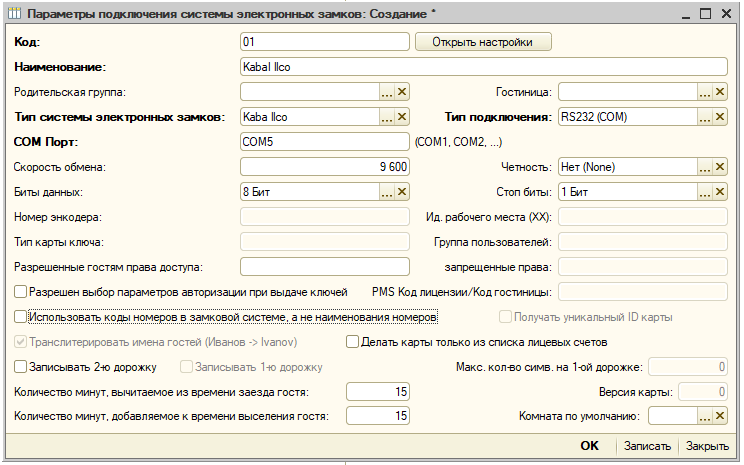Screen dimensions: 744x465
Task: Open Четность selection ellipsis button
Action: [x=705, y=167]
